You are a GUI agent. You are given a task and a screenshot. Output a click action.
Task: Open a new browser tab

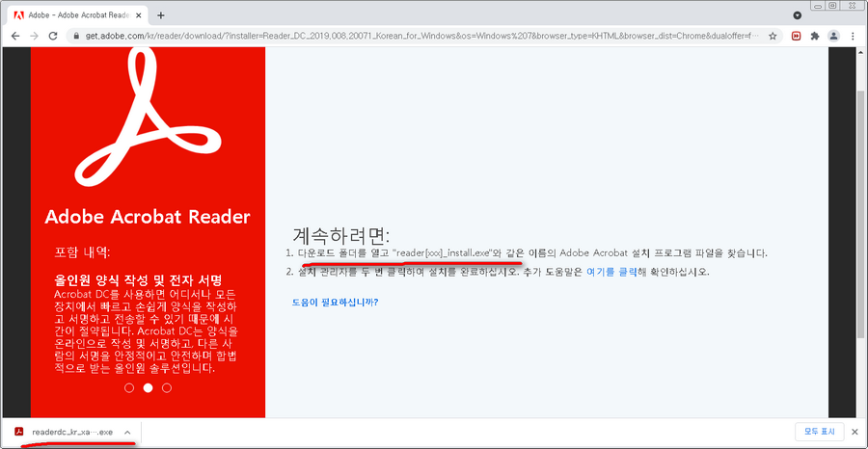coord(160,14)
